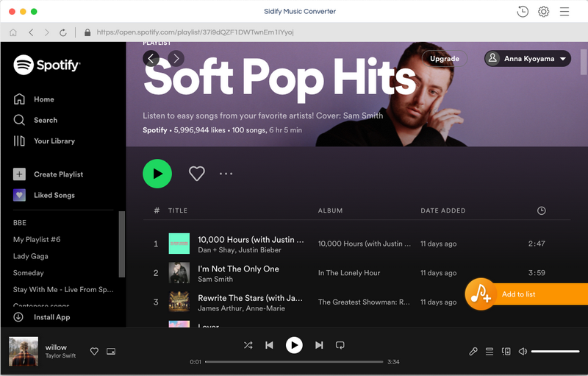Navigate back in address toolbar

[31, 32]
